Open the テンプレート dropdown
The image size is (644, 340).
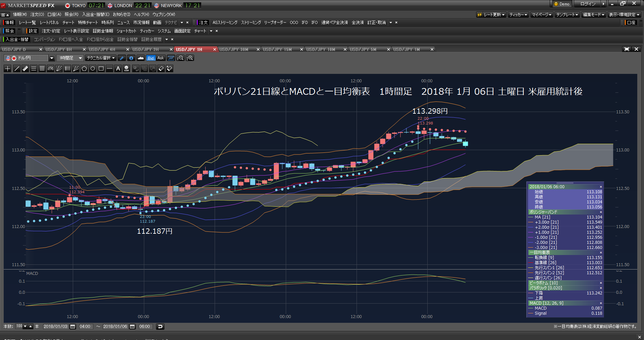pos(567,15)
